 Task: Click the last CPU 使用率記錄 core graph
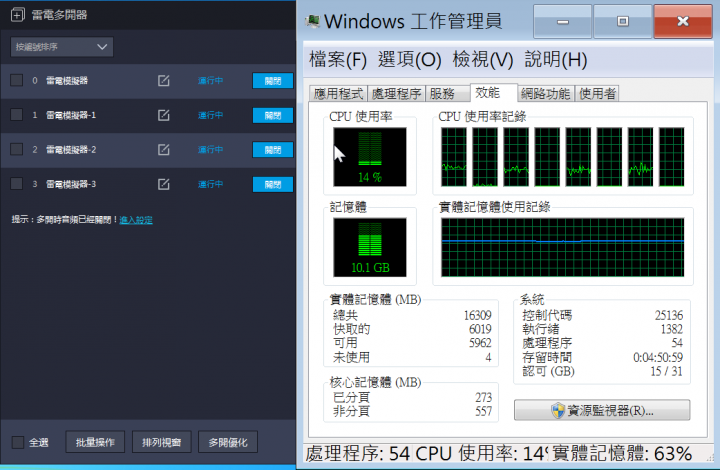(671, 157)
